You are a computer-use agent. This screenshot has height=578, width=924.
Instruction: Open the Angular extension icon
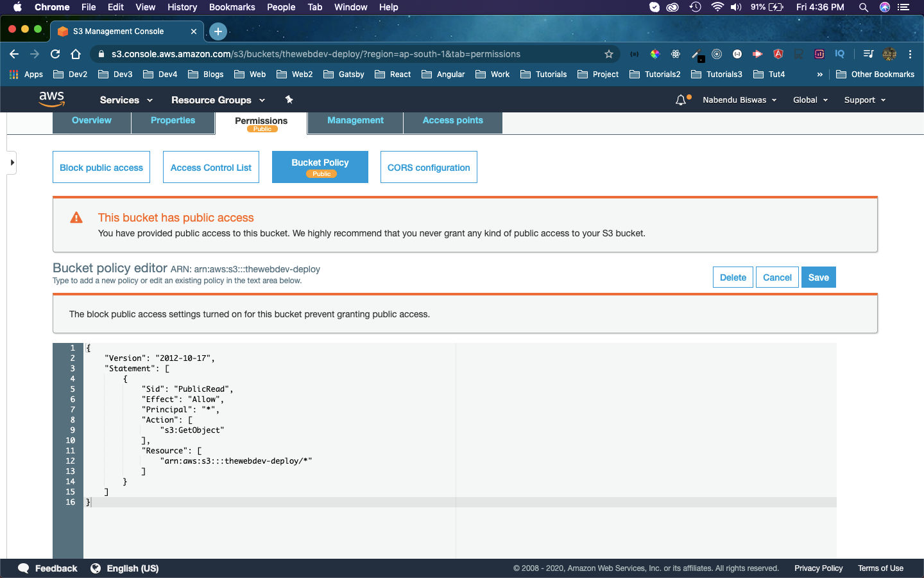pos(778,54)
